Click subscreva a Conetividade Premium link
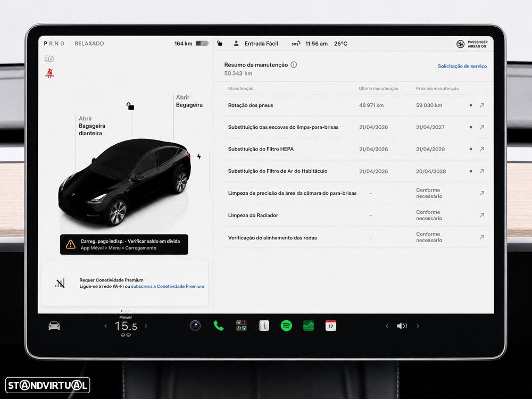Image resolution: width=532 pixels, height=399 pixels. point(168,286)
